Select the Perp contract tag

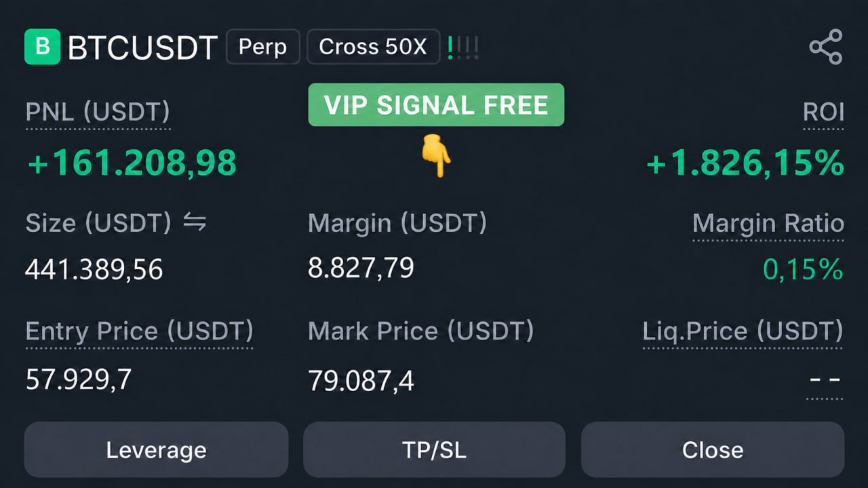point(262,47)
